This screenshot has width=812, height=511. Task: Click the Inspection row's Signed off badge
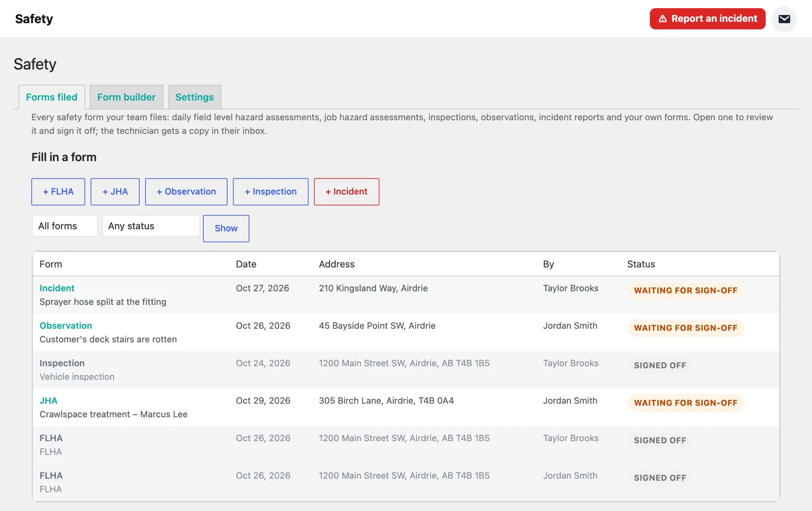pos(660,365)
